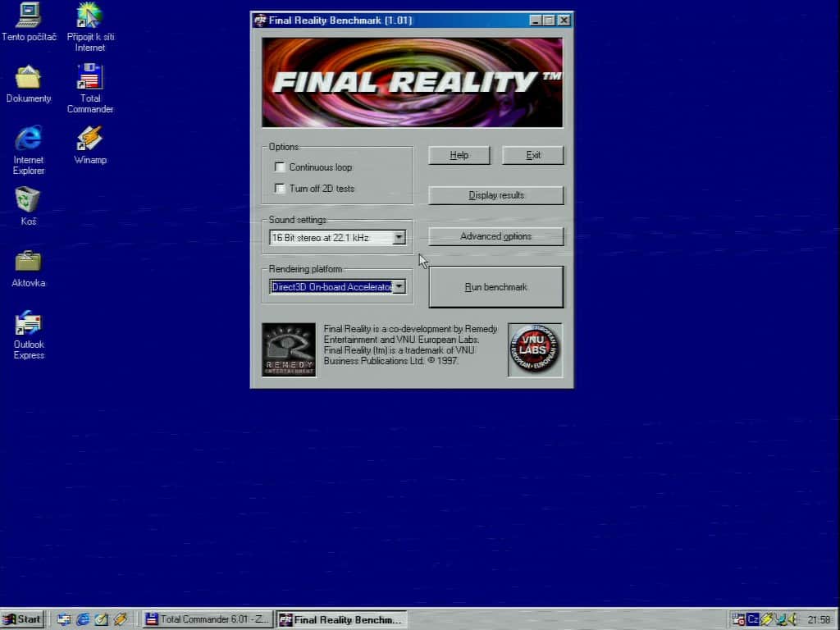Click the volume speaker tray icon
The height and width of the screenshot is (630, 840).
tap(792, 619)
